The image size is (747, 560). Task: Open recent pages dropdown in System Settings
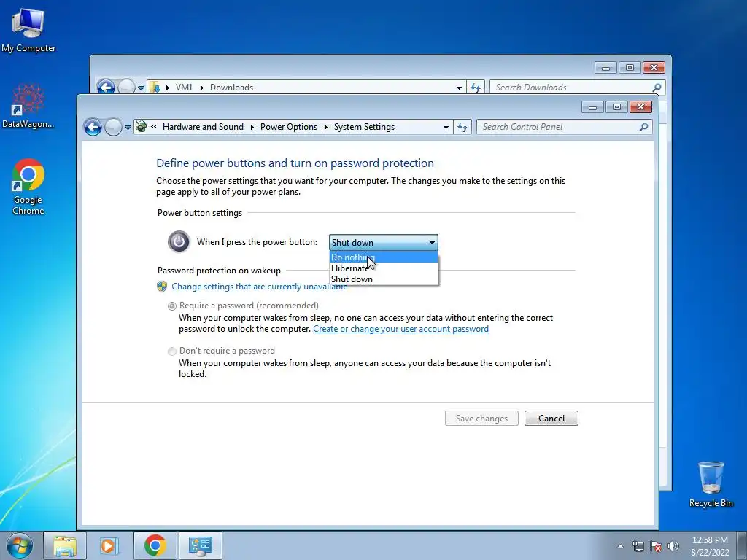click(128, 128)
